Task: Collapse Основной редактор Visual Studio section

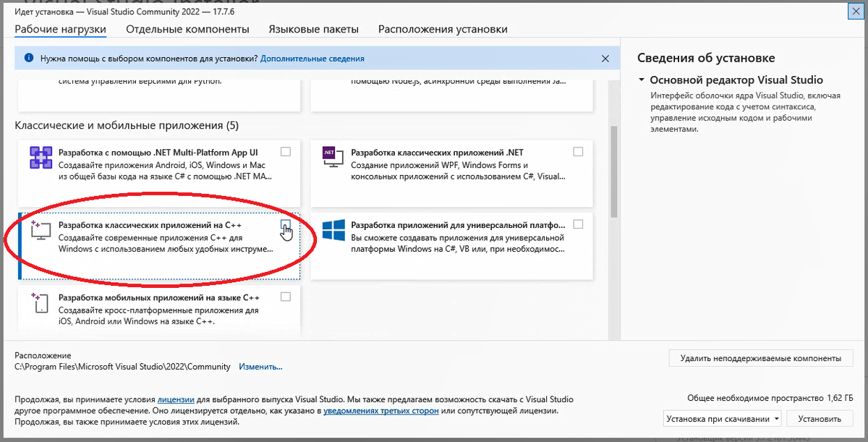Action: point(641,80)
